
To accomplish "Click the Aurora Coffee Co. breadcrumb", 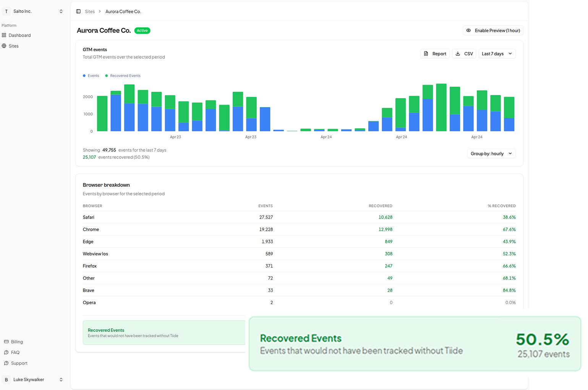I will 123,11.
